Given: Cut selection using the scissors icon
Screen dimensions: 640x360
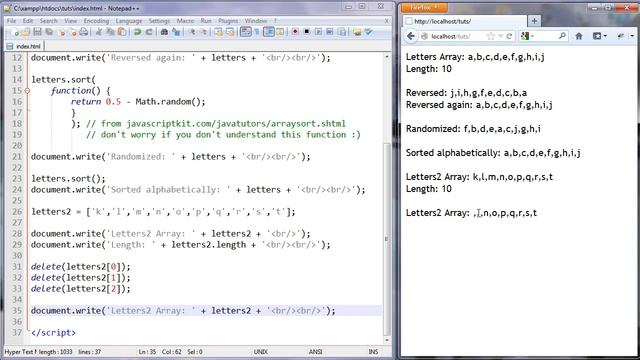Looking at the screenshot, I should click(x=99, y=32).
